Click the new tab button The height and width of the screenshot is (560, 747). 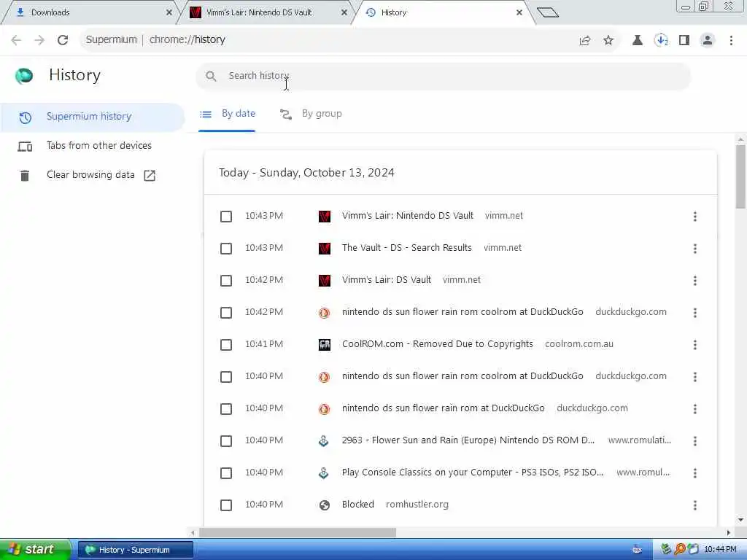(x=547, y=12)
